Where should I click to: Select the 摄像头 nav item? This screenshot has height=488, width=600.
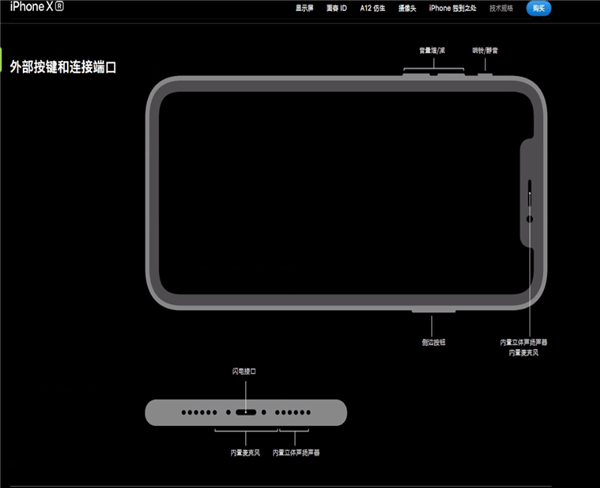coord(407,8)
